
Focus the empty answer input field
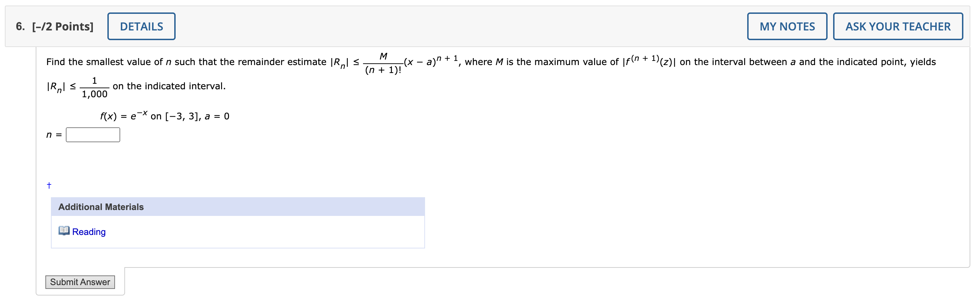[92, 134]
